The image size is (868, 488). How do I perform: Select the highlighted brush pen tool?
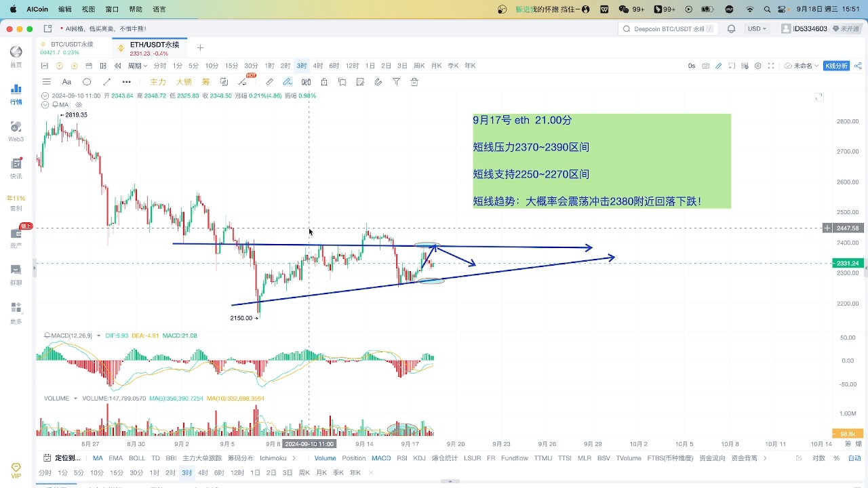pos(288,82)
